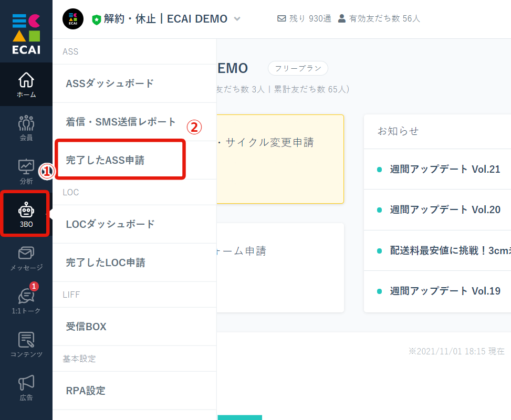Viewport: 511px width, 420px height.
Task: Click the ECAI logo at top left
Action: [x=26, y=34]
